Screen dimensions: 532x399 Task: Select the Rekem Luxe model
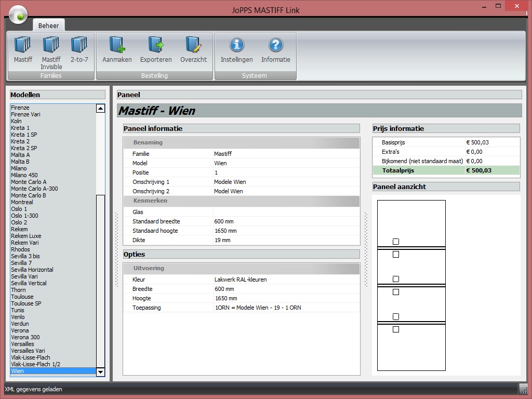coord(53,236)
